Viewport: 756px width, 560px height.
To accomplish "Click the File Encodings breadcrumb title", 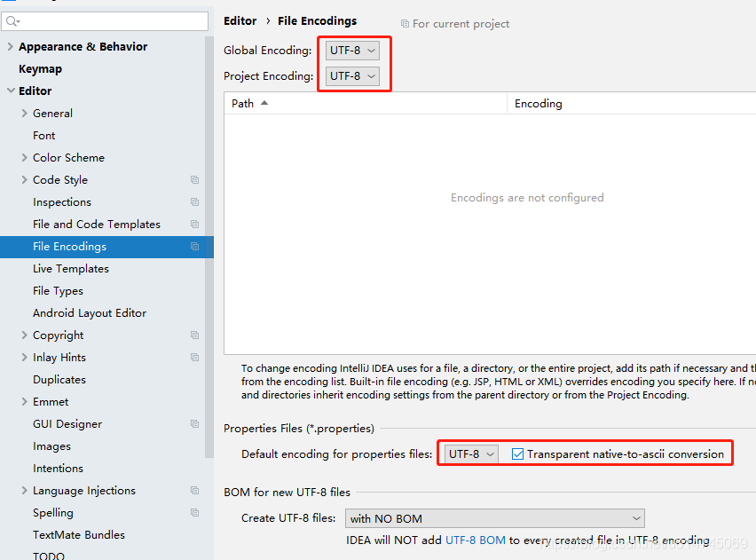I will coord(318,21).
